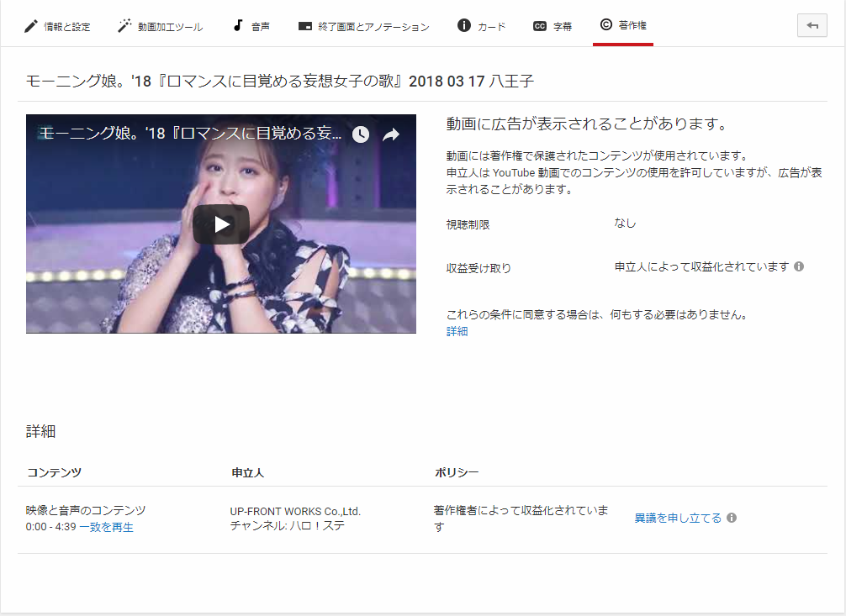Click the これらの条件に同意する場合は text
The image size is (846, 616).
(x=596, y=315)
